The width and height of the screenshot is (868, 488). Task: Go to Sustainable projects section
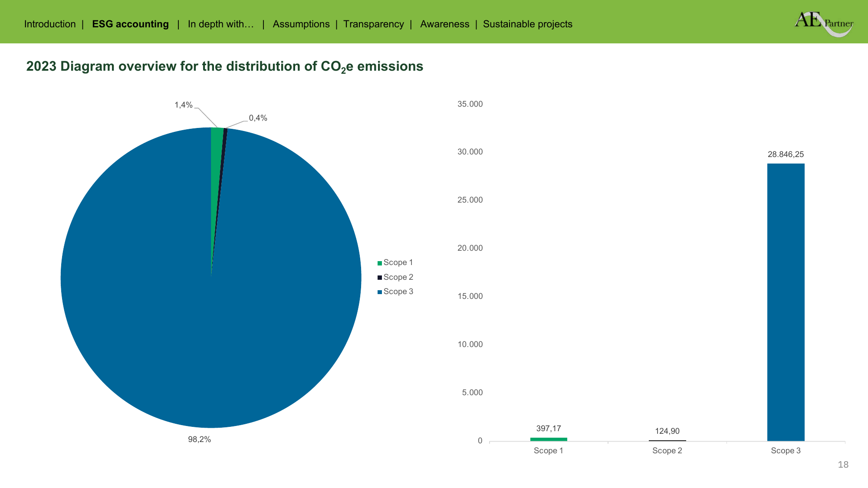coord(528,24)
